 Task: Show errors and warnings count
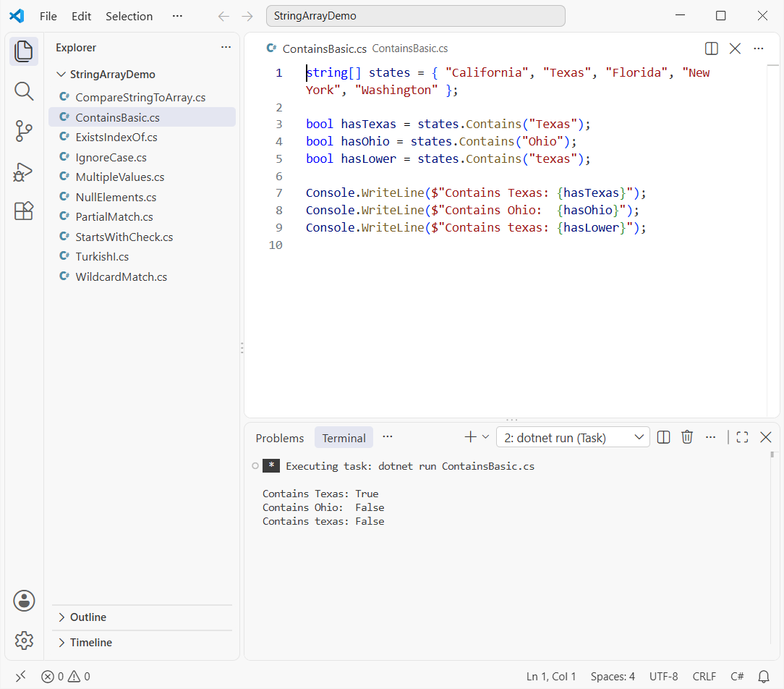point(66,677)
